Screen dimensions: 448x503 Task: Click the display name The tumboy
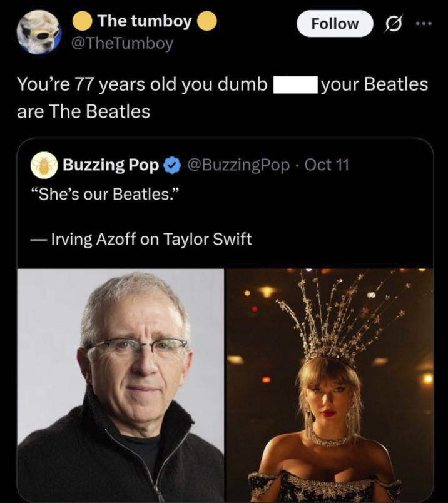pyautogui.click(x=145, y=21)
